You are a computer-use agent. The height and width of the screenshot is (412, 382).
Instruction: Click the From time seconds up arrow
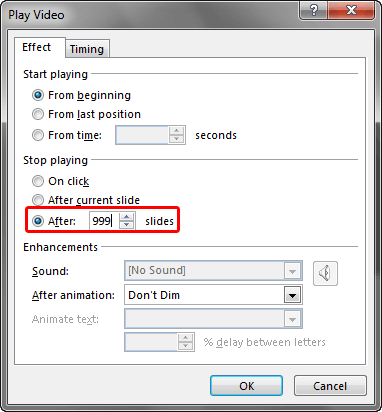click(x=176, y=131)
